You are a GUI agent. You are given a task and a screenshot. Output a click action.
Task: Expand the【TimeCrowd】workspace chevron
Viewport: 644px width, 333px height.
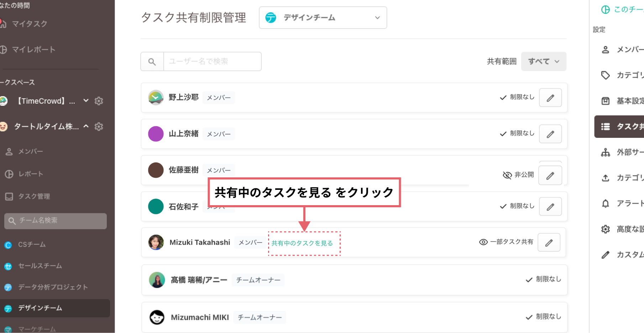click(86, 101)
